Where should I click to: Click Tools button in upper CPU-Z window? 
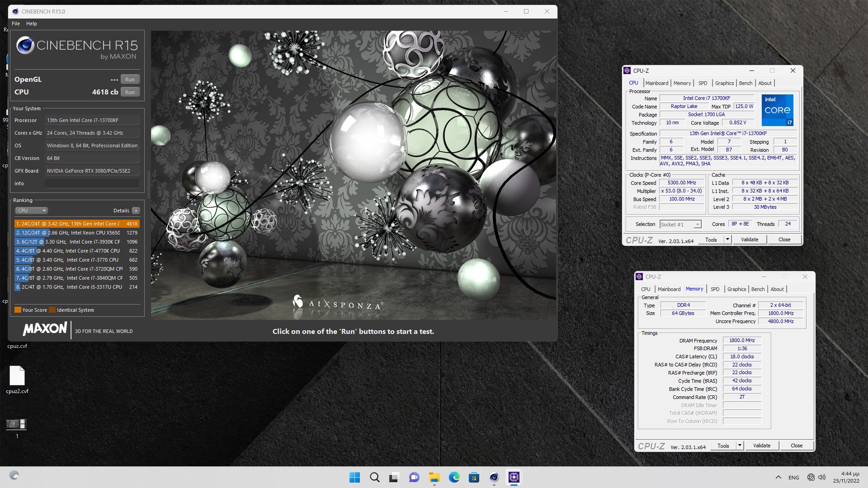coord(711,240)
